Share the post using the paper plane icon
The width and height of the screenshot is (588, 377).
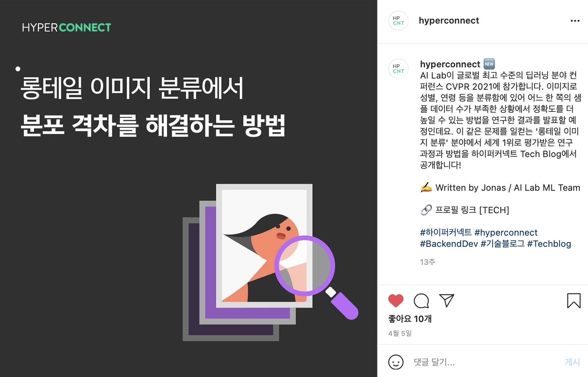(x=447, y=300)
